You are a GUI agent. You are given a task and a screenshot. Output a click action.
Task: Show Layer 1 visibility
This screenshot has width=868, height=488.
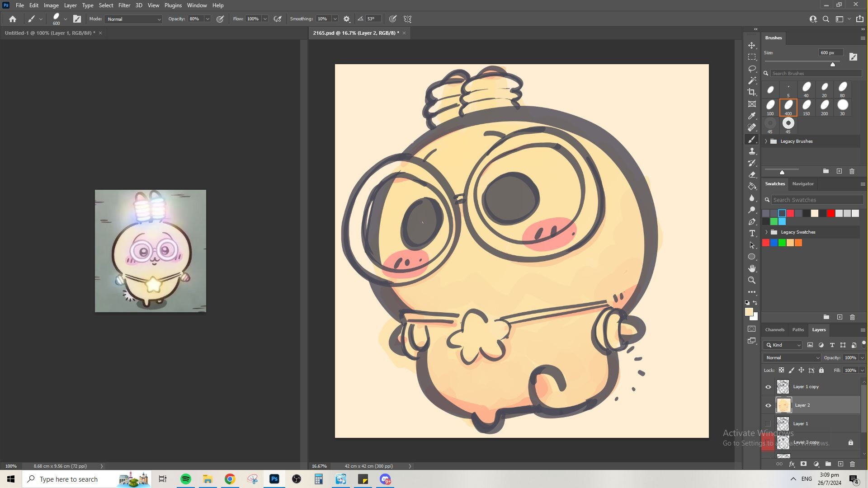768,424
